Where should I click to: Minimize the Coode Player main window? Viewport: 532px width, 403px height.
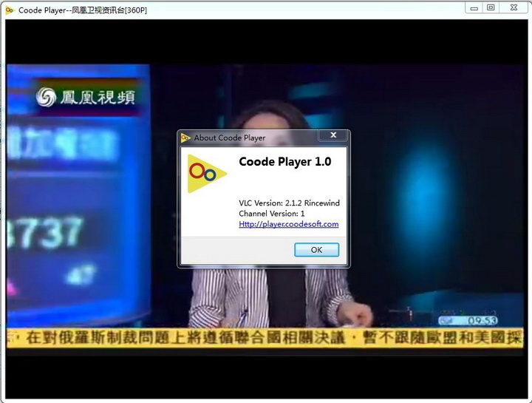click(474, 8)
